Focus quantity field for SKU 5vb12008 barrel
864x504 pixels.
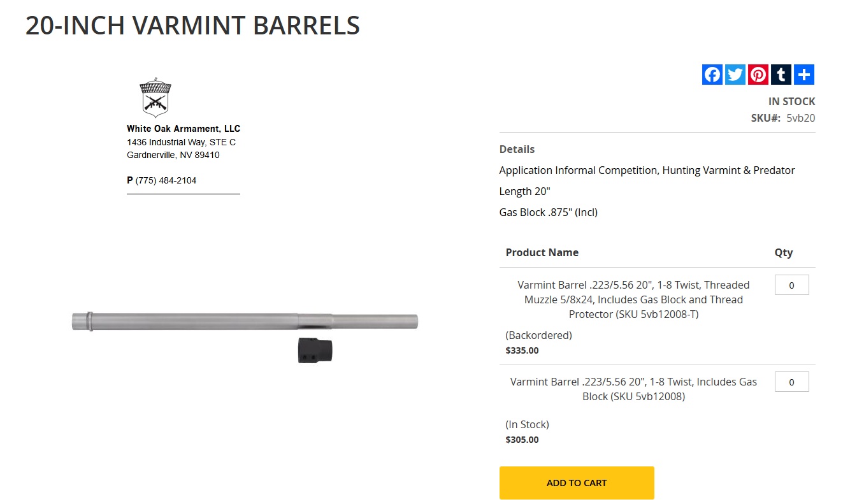791,382
